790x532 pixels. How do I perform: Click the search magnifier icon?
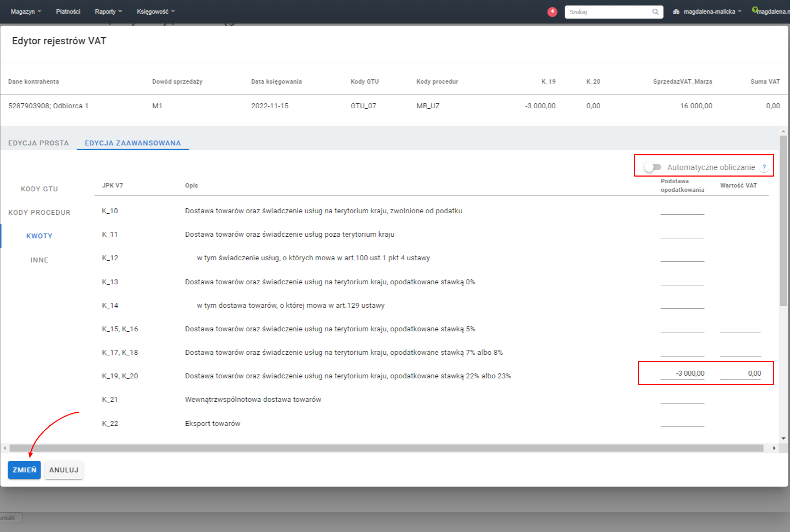click(x=655, y=11)
